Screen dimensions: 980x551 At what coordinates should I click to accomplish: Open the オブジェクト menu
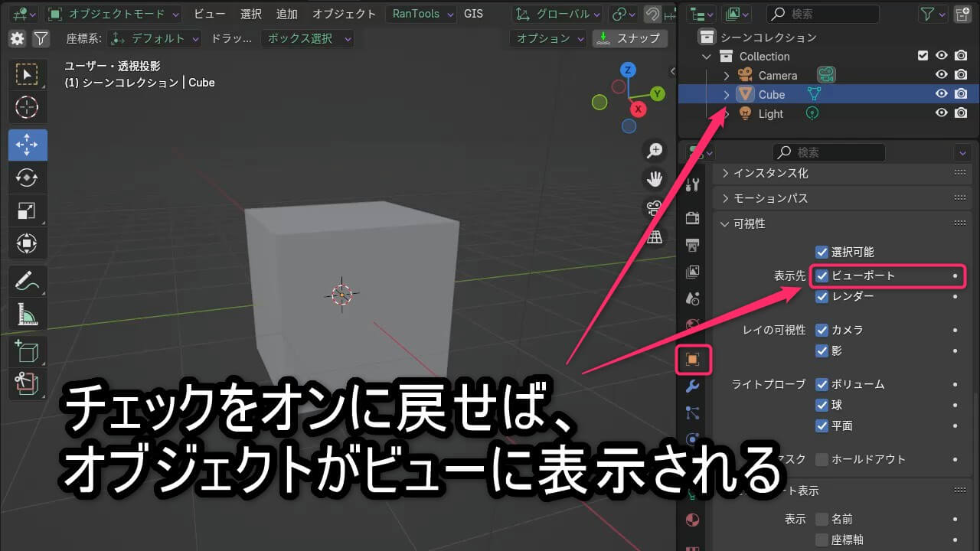(x=345, y=14)
